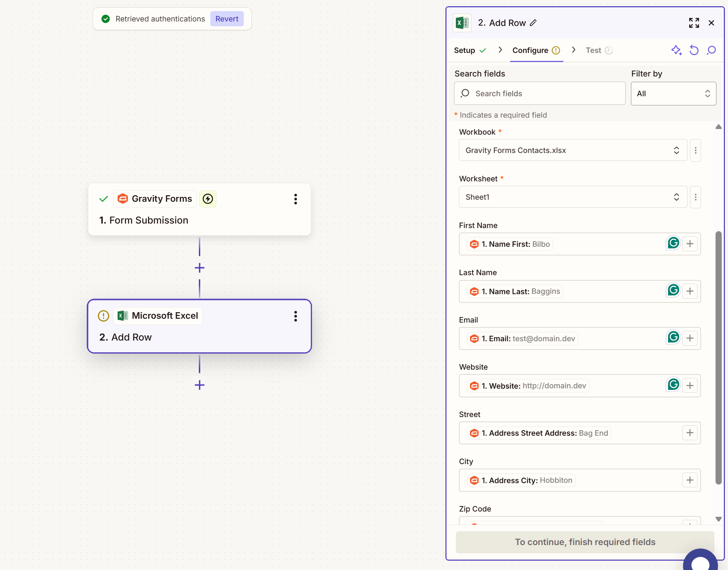Switch to the Test tab
728x570 pixels.
(593, 50)
